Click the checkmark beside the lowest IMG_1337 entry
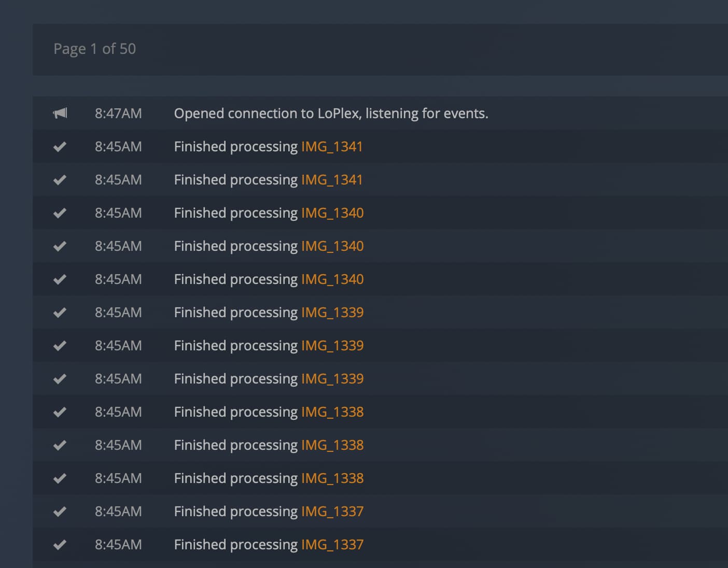This screenshot has width=728, height=568. 60,545
